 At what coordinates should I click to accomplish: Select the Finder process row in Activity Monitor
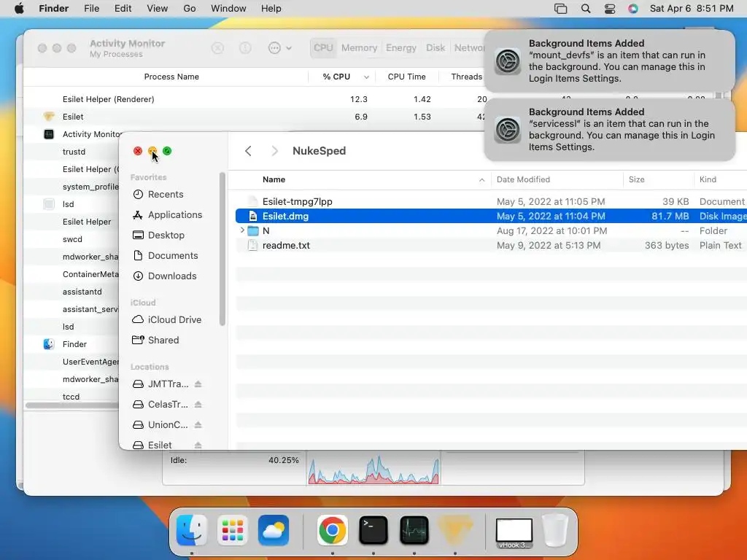click(x=71, y=344)
